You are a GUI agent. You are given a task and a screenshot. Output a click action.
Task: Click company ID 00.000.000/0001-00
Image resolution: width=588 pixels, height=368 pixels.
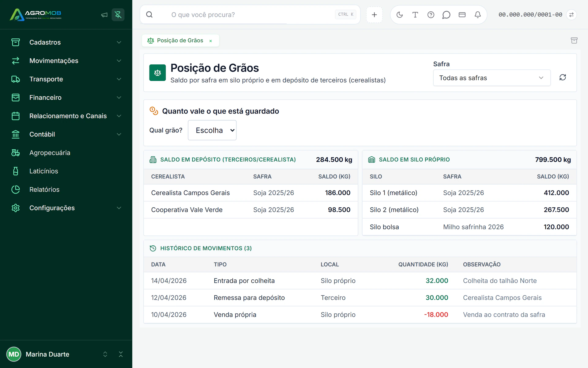[x=530, y=15]
